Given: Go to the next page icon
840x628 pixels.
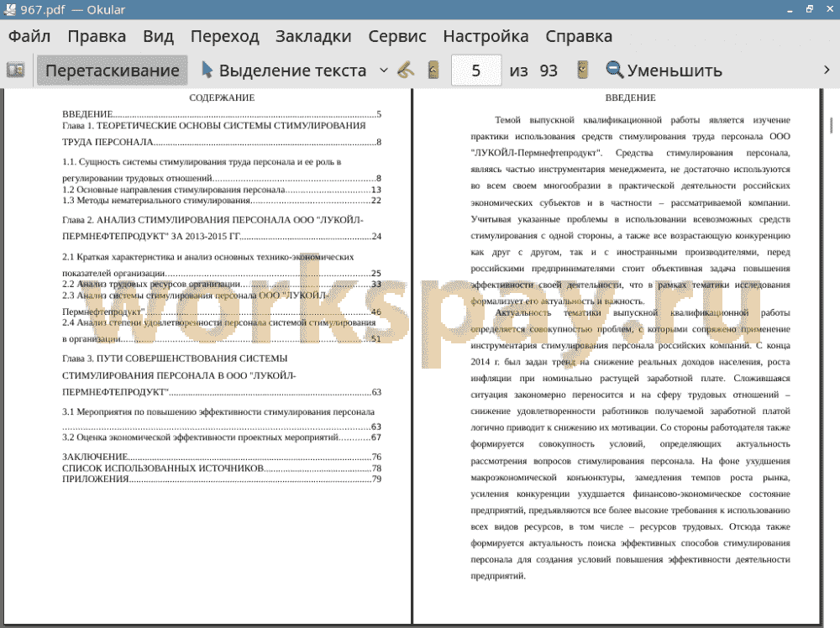Looking at the screenshot, I should [x=582, y=71].
